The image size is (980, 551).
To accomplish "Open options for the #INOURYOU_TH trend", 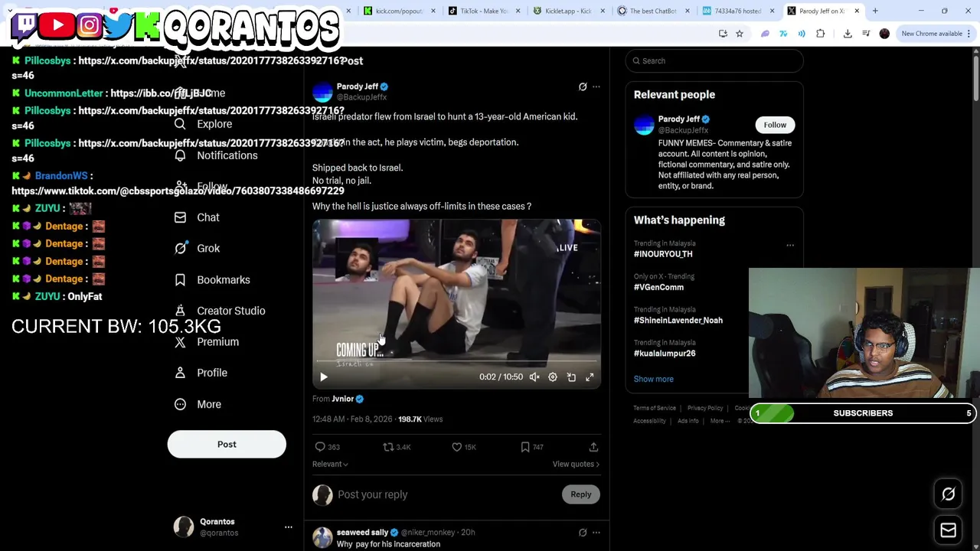I will (790, 246).
